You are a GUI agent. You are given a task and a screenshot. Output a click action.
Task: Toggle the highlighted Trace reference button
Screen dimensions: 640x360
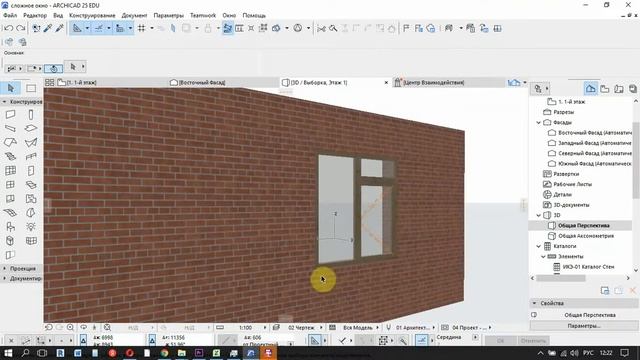(228, 28)
